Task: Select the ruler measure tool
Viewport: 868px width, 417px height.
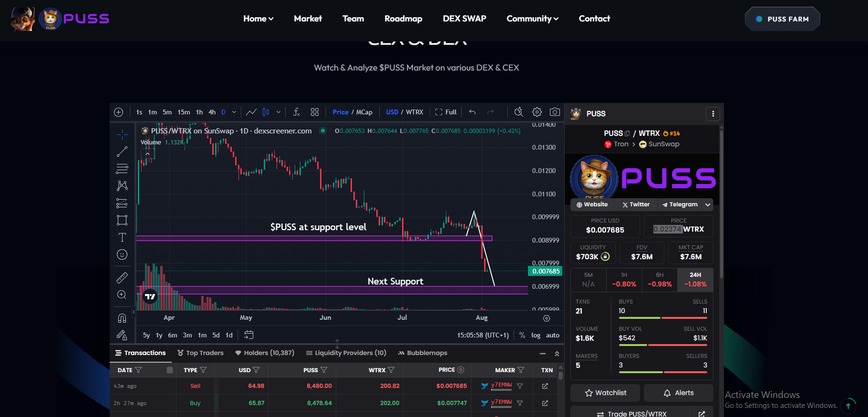Action: point(122,277)
